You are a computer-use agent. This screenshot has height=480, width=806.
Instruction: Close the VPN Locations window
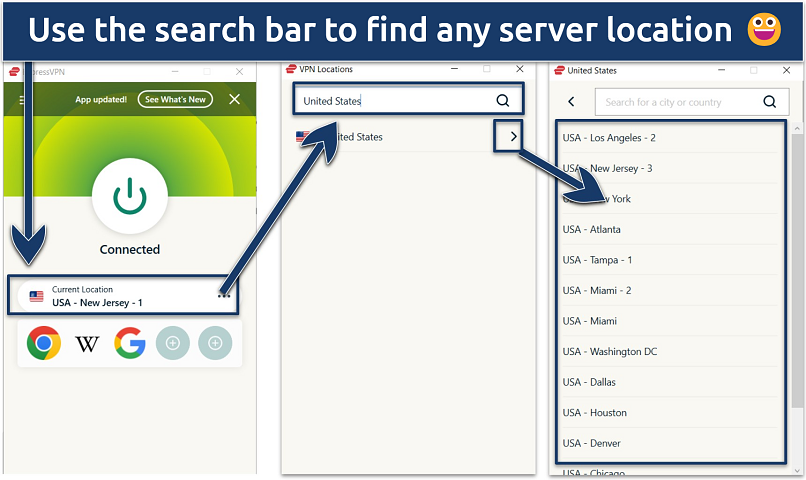click(520, 69)
